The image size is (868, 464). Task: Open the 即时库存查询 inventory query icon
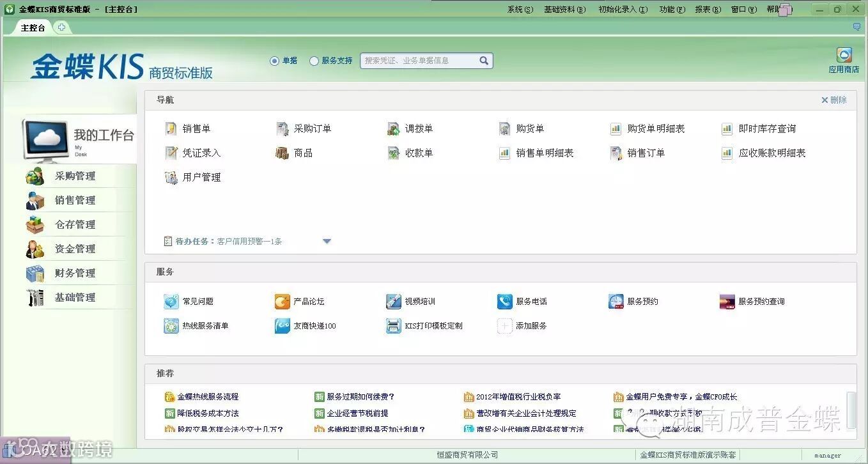[x=727, y=128]
